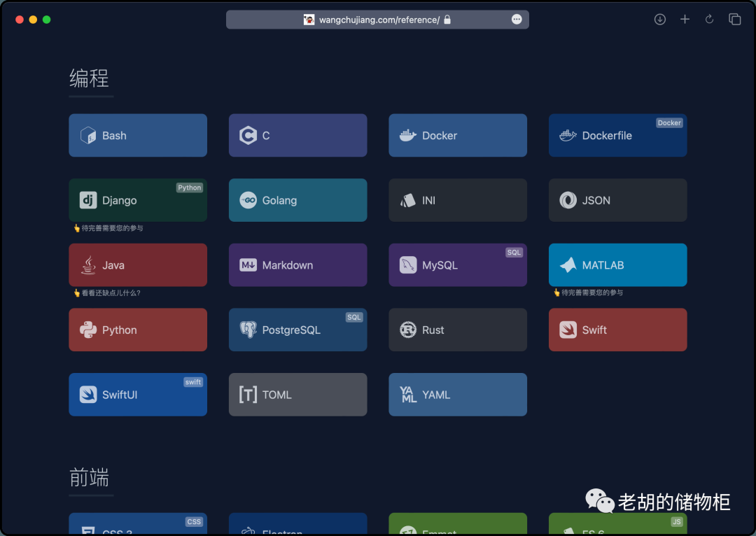This screenshot has height=536, width=756.
Task: Open the Django reference label
Action: tap(120, 201)
